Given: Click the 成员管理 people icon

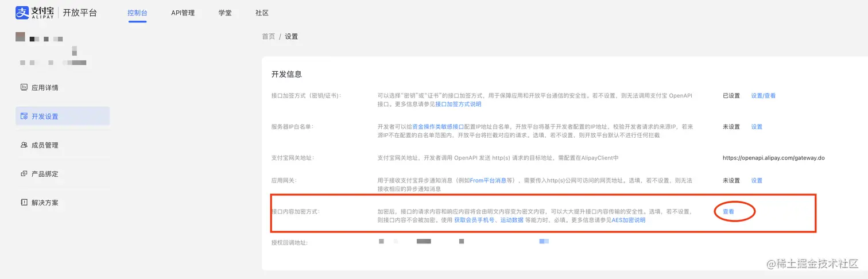Looking at the screenshot, I should (x=24, y=145).
